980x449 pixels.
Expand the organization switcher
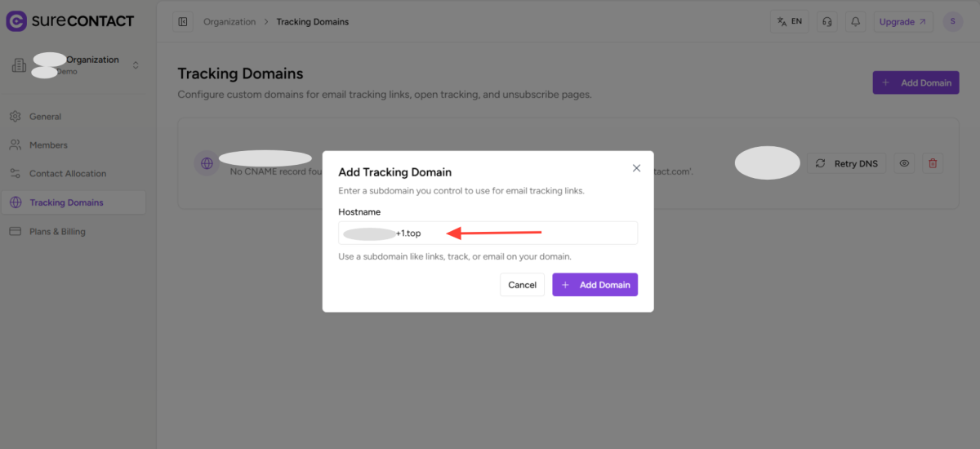[136, 65]
